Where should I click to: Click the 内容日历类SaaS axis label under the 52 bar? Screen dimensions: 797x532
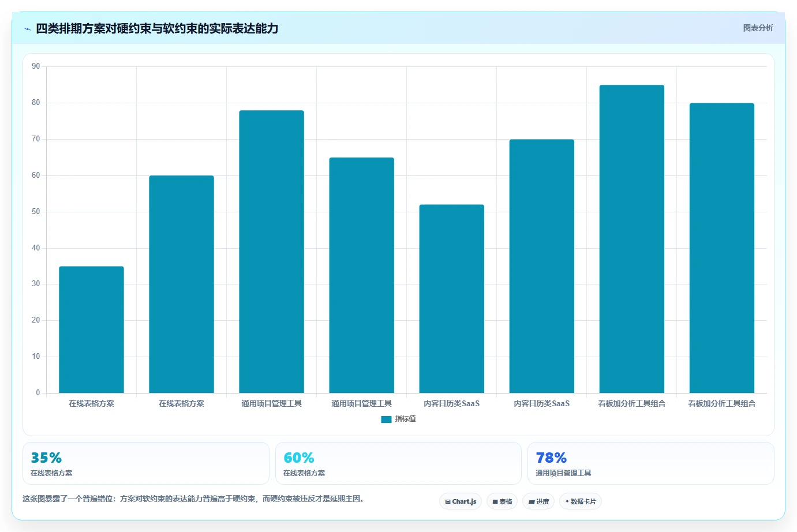pyautogui.click(x=451, y=403)
